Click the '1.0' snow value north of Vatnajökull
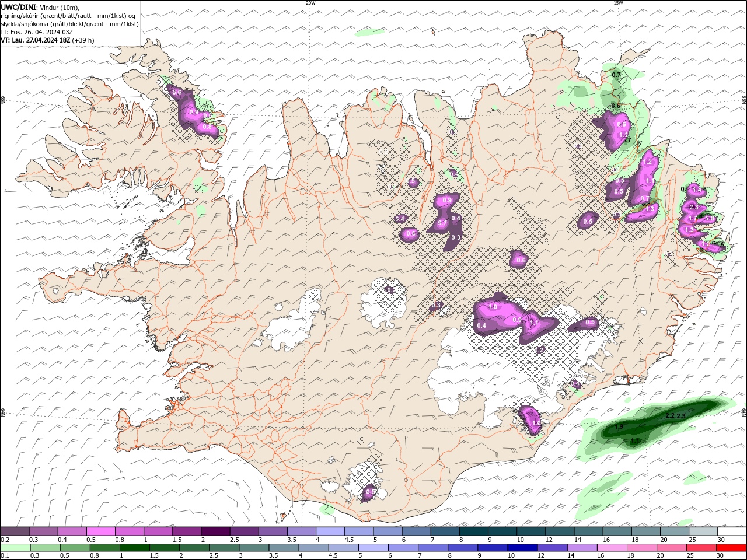This screenshot has width=747, height=560. tap(493, 307)
